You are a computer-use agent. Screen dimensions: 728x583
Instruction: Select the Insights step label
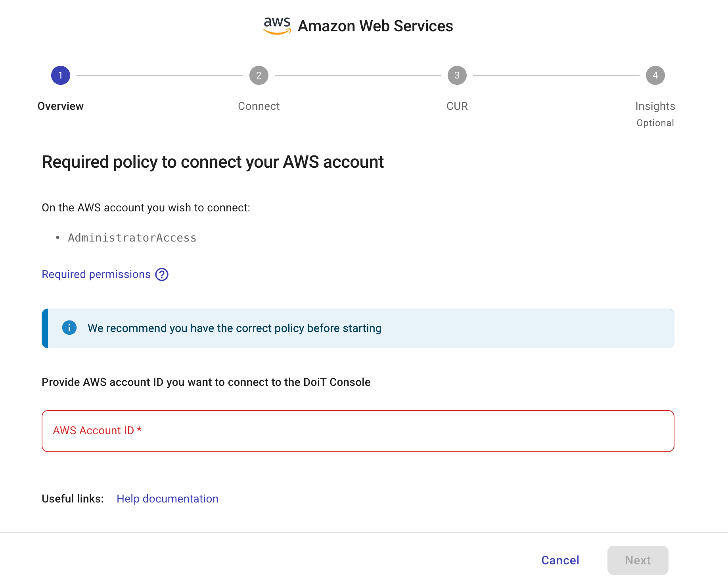[x=655, y=106]
